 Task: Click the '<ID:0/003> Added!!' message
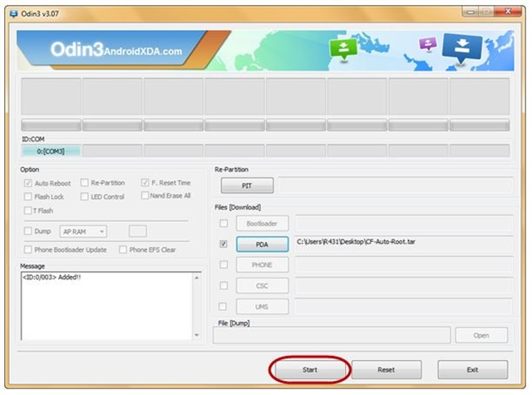pyautogui.click(x=52, y=277)
